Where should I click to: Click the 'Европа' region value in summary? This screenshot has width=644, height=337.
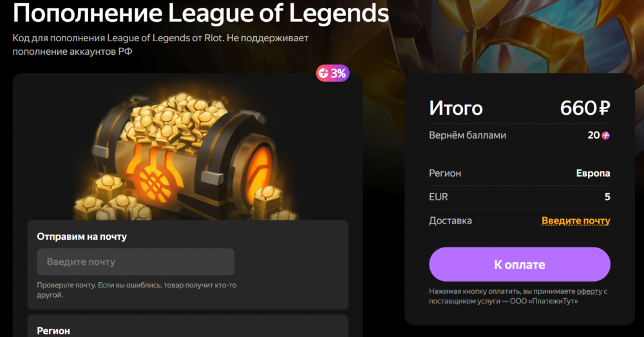click(x=593, y=173)
